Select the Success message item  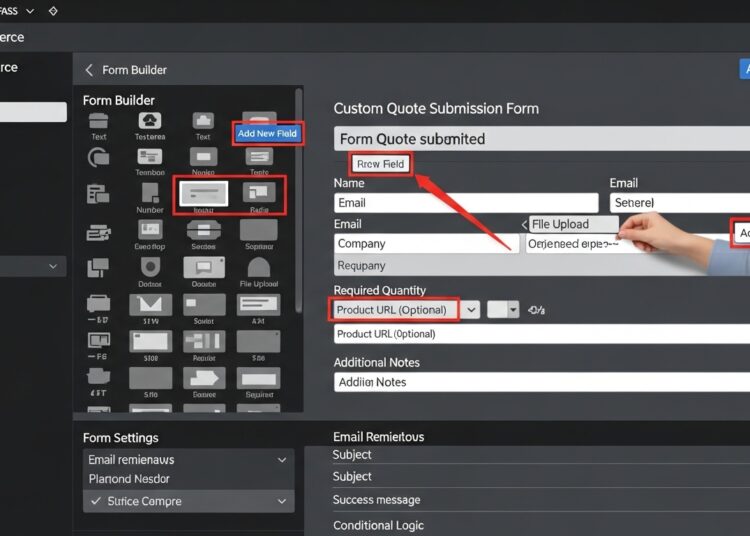click(x=376, y=500)
